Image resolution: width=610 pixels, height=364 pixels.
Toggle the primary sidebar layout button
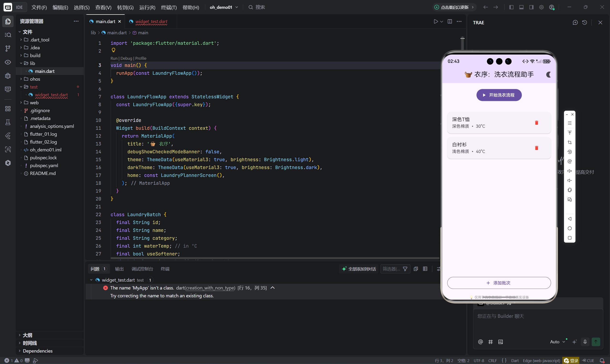[x=511, y=7]
